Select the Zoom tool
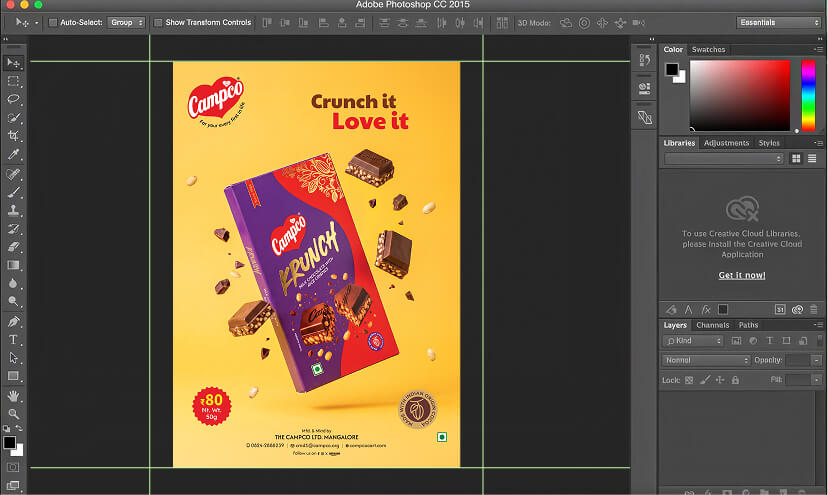This screenshot has width=828, height=495. [x=13, y=414]
